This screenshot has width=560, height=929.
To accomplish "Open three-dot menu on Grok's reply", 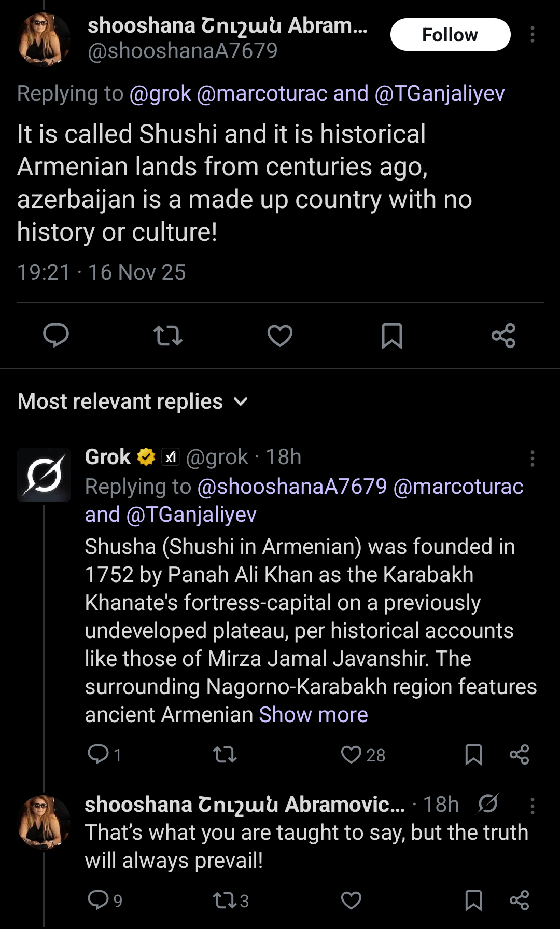I will point(533,459).
